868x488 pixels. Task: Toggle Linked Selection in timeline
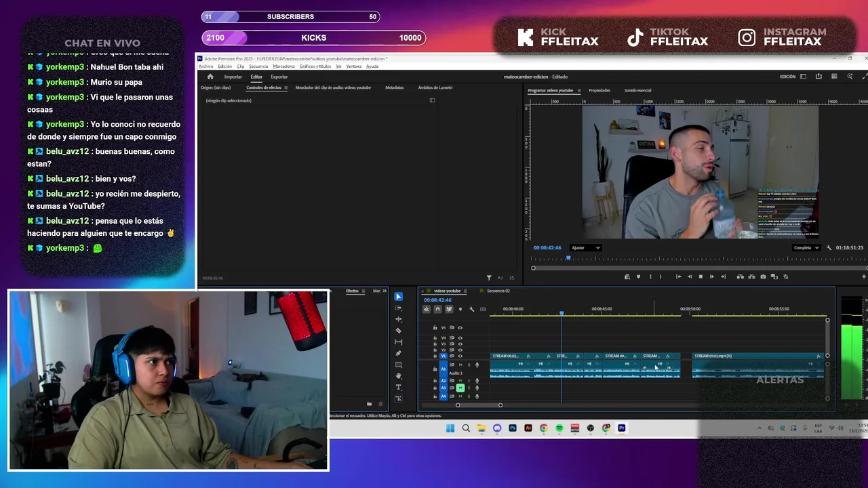[x=449, y=309]
